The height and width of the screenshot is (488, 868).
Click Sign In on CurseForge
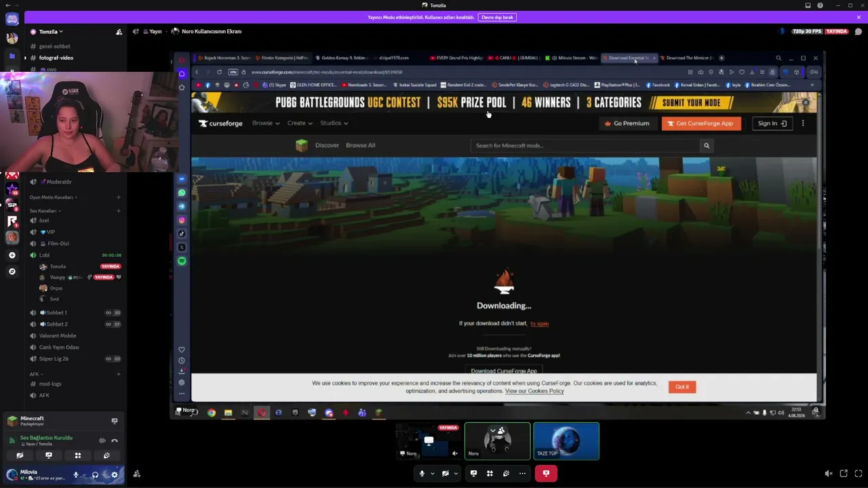[772, 123]
